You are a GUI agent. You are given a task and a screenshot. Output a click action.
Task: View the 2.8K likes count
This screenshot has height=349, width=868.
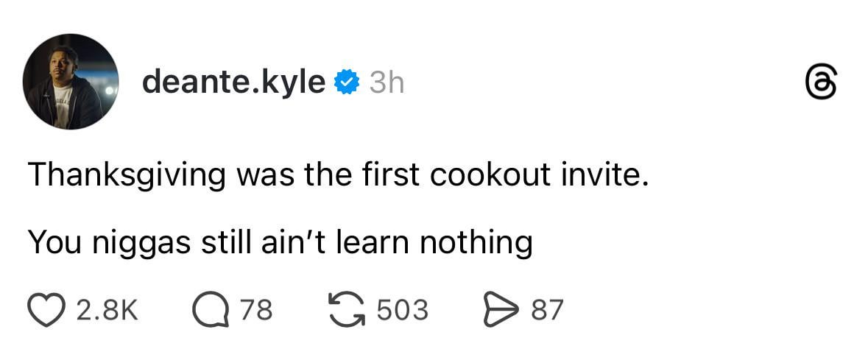click(x=107, y=310)
